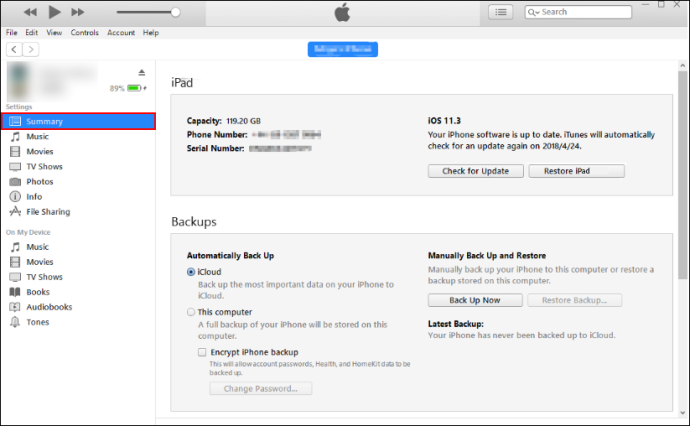Click the Capacity value 119.20 GB
This screenshot has height=426, width=690.
coord(243,121)
